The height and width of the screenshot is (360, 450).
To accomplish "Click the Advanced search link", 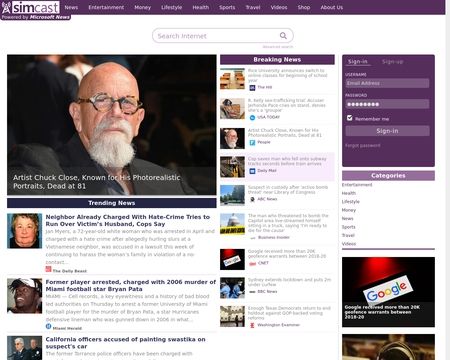I will pos(278,47).
